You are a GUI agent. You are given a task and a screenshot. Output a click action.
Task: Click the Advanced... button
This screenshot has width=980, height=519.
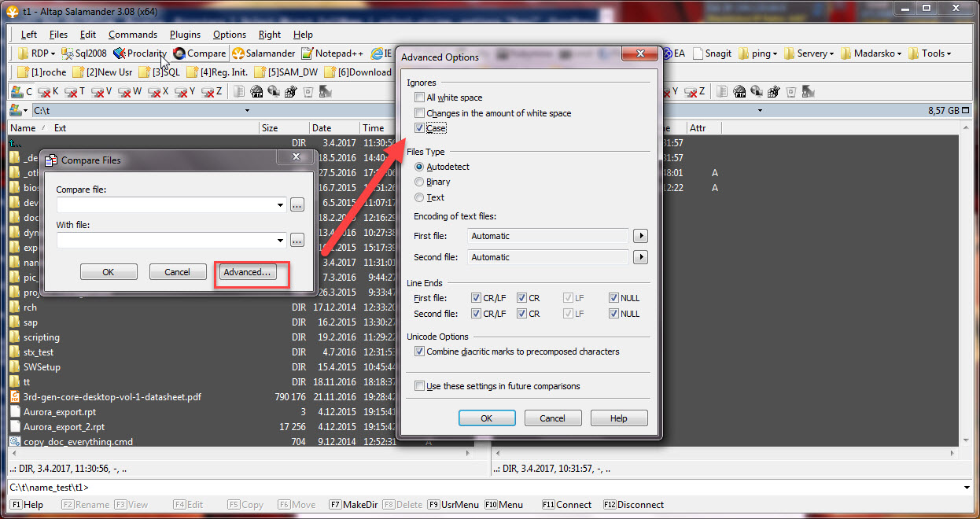[x=246, y=272]
